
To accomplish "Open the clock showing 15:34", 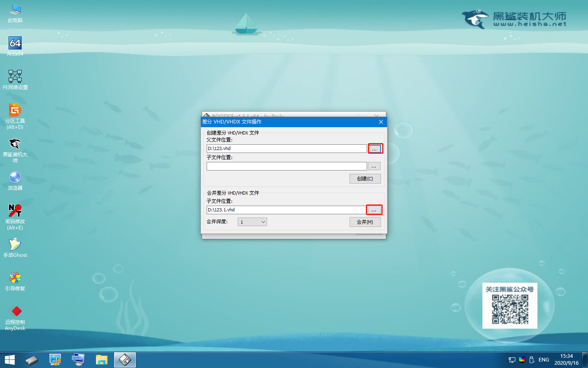I will (x=566, y=360).
